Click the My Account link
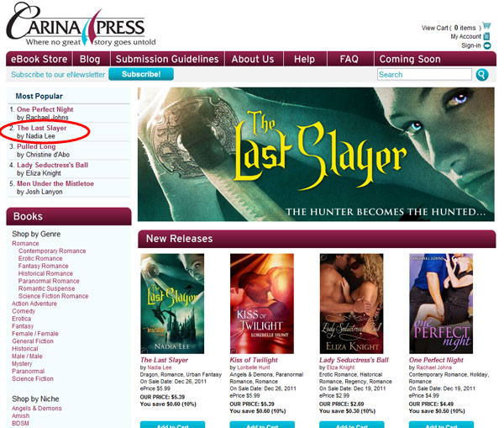Viewport: 504px width, 428px height. point(465,36)
